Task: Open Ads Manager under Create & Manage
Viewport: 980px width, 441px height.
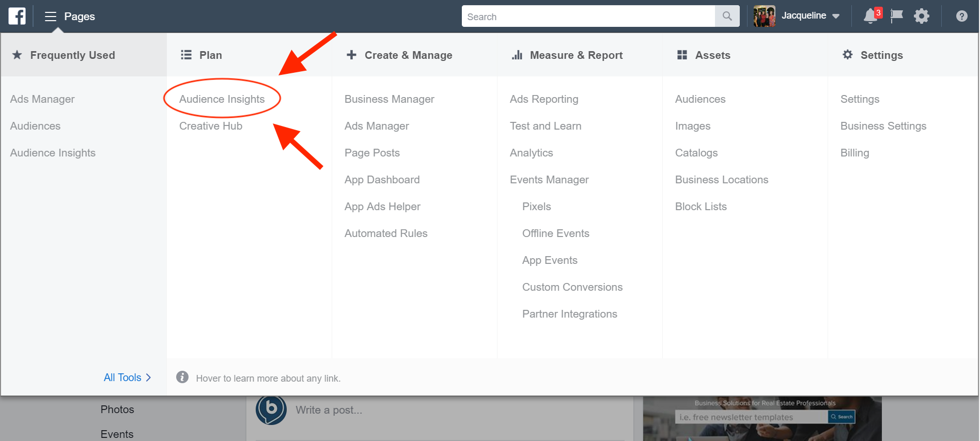Action: [377, 126]
